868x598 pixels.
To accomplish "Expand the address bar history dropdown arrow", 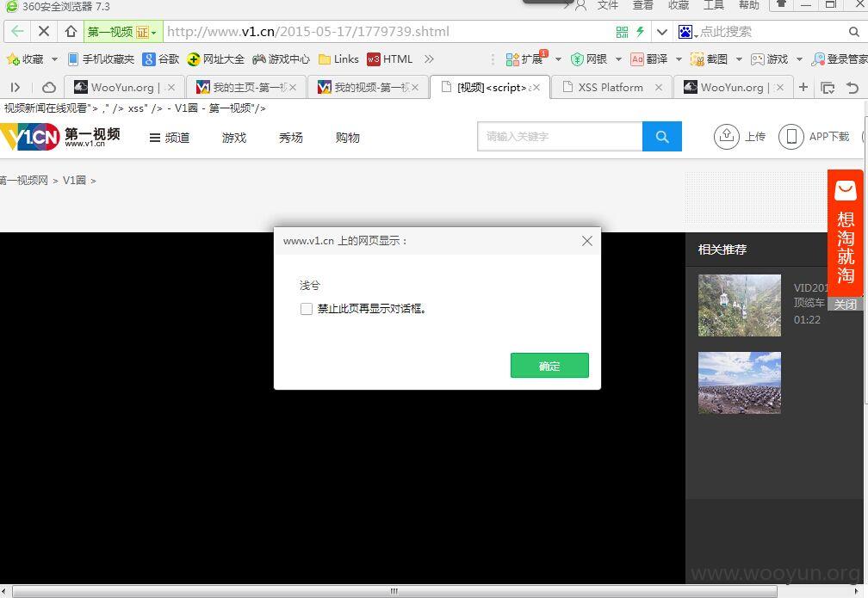I will [661, 32].
